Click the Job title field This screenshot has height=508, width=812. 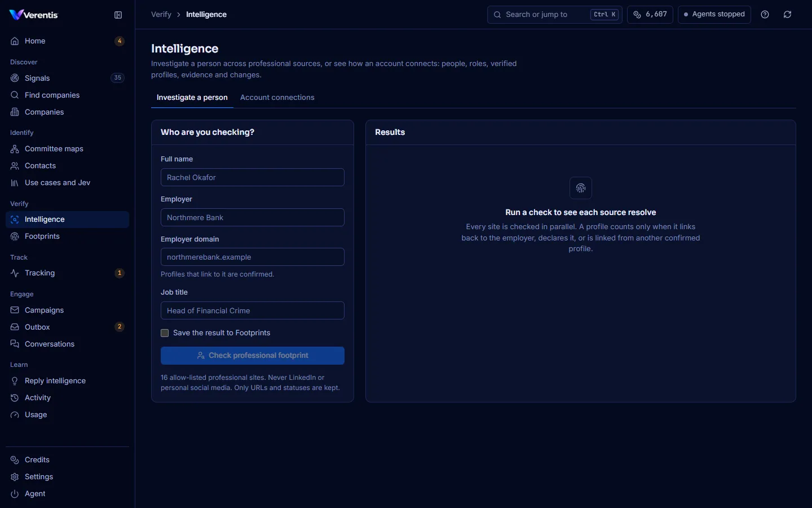click(253, 310)
